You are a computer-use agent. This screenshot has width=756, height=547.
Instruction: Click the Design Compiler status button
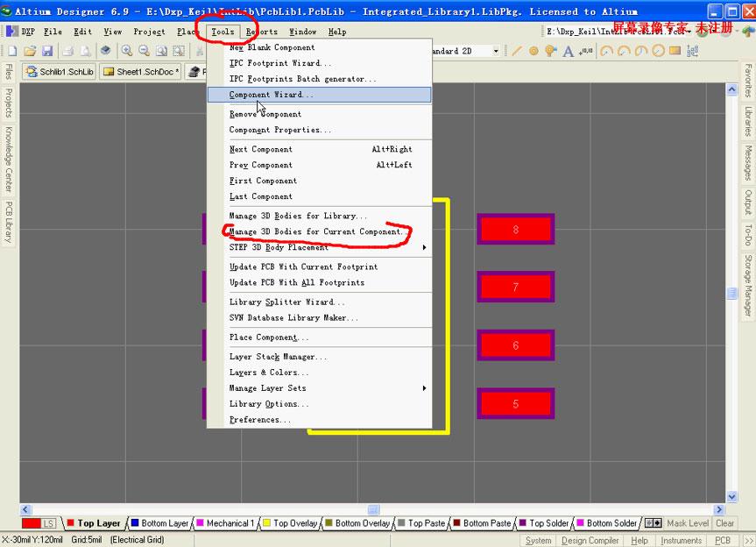pyautogui.click(x=590, y=541)
